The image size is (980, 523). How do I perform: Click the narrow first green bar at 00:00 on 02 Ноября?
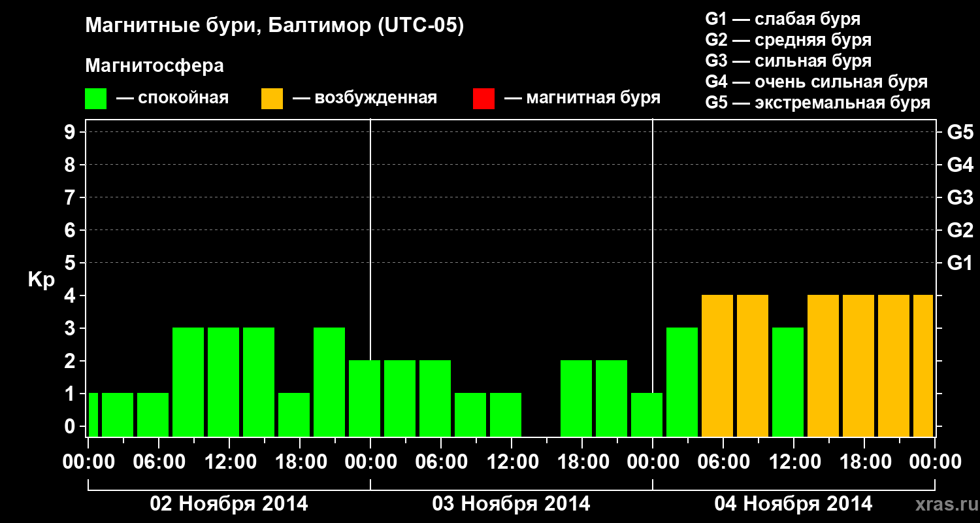pos(93,414)
